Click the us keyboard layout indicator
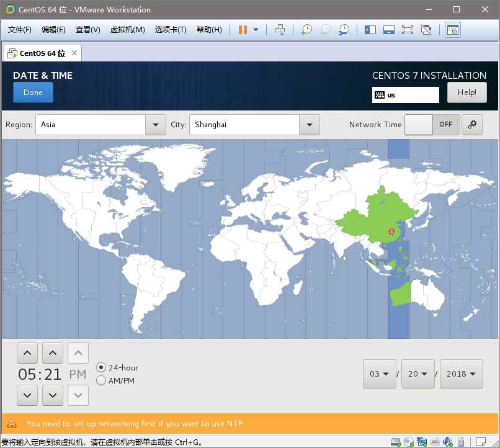This screenshot has width=500, height=448. tap(405, 95)
